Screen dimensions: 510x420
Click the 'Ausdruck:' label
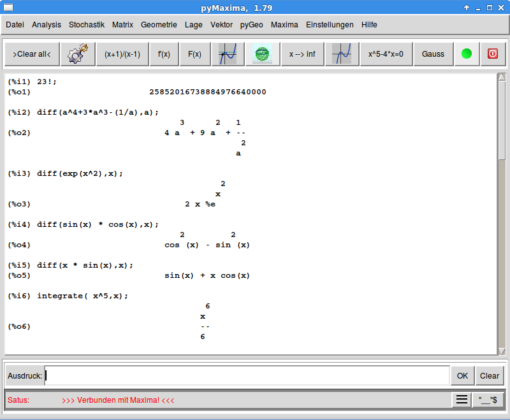[25, 376]
